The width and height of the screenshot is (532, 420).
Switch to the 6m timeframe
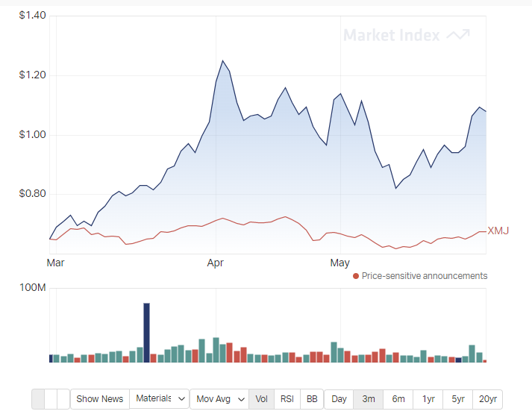tap(398, 399)
